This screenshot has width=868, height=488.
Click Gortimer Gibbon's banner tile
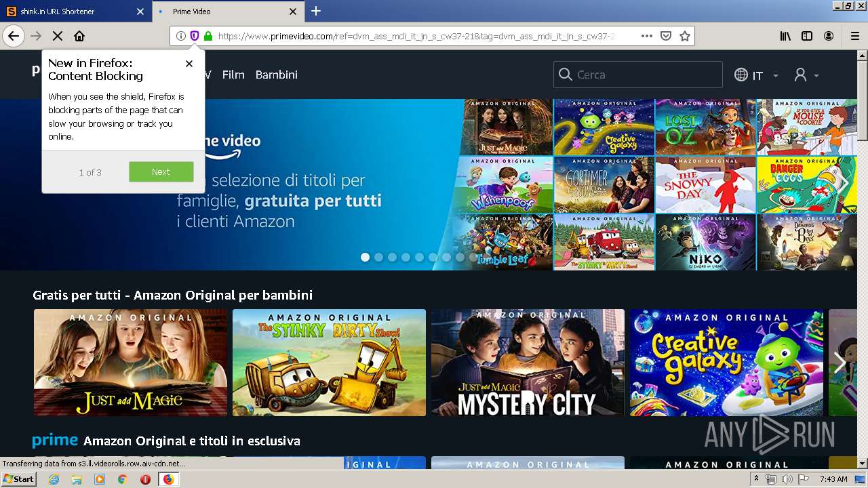click(x=604, y=185)
